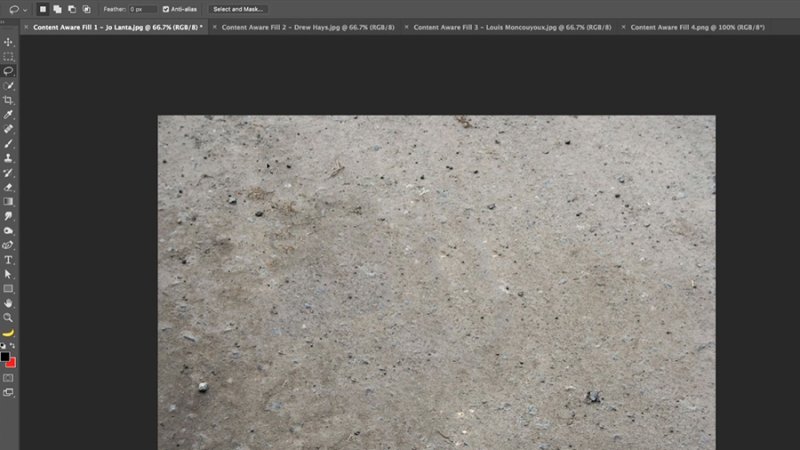800x450 pixels.
Task: Reset default foreground and background colors
Action: click(3, 346)
